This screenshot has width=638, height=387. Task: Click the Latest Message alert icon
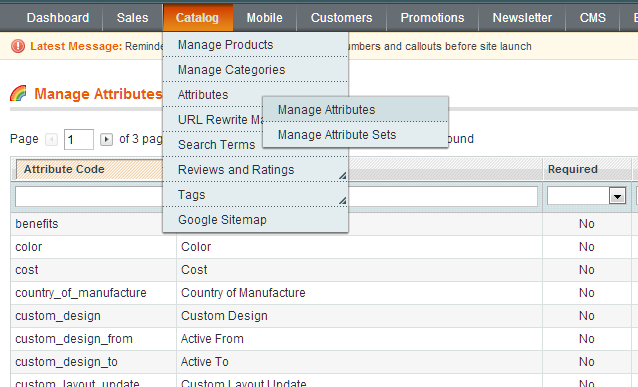[x=18, y=46]
